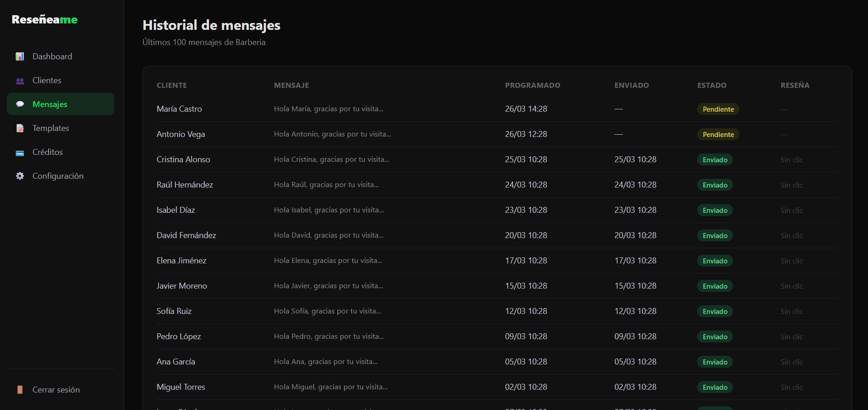The image size is (868, 410).
Task: Select the Raúl Hernández client name
Action: [185, 185]
